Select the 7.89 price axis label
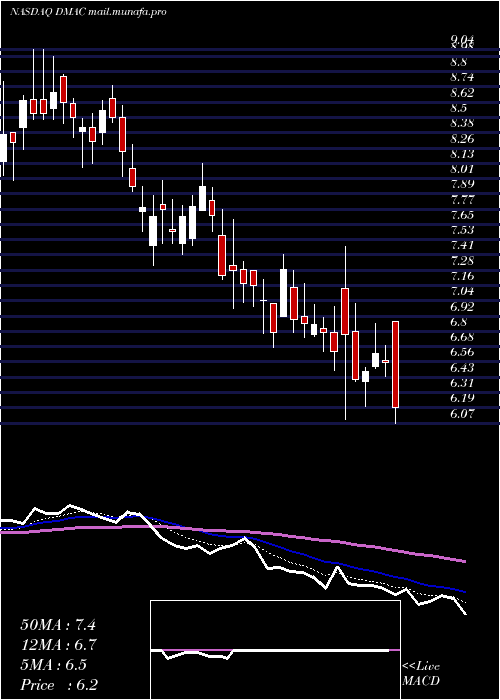Viewport: 500px width, 700px height. click(x=462, y=184)
